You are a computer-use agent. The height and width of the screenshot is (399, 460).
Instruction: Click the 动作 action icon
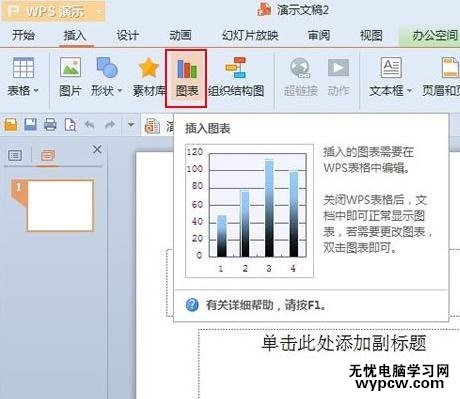point(338,77)
